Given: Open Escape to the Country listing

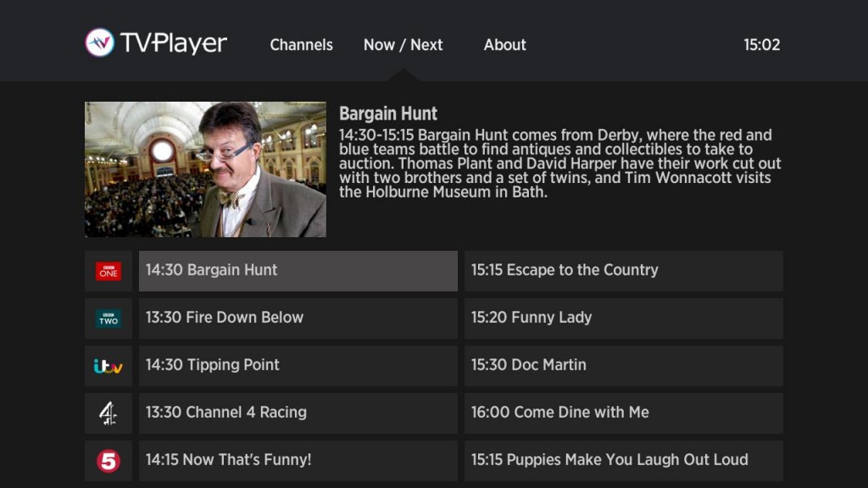Looking at the screenshot, I should point(623,270).
